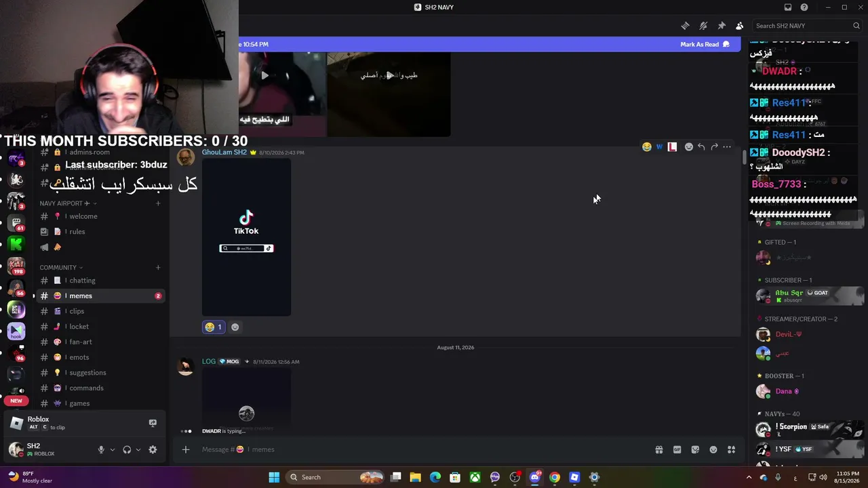The image size is (868, 488).
Task: Mute the microphone
Action: click(101, 449)
